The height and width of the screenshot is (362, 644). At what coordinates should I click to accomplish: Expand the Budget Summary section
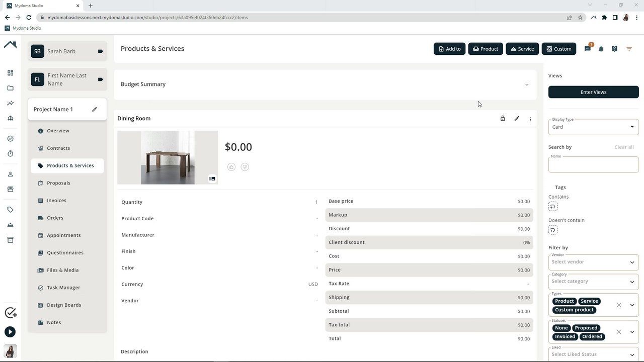(x=527, y=84)
